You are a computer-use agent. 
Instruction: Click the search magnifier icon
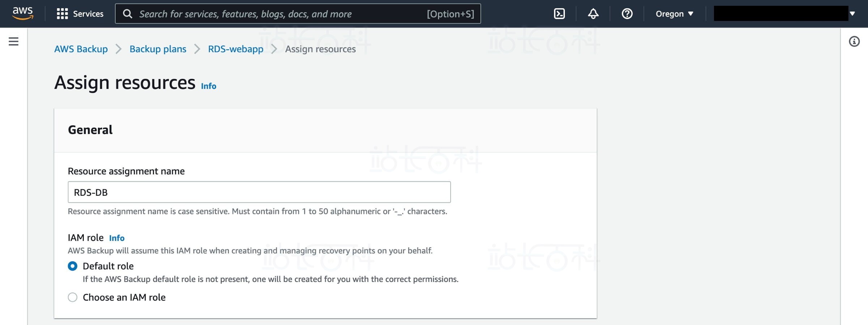(x=128, y=14)
